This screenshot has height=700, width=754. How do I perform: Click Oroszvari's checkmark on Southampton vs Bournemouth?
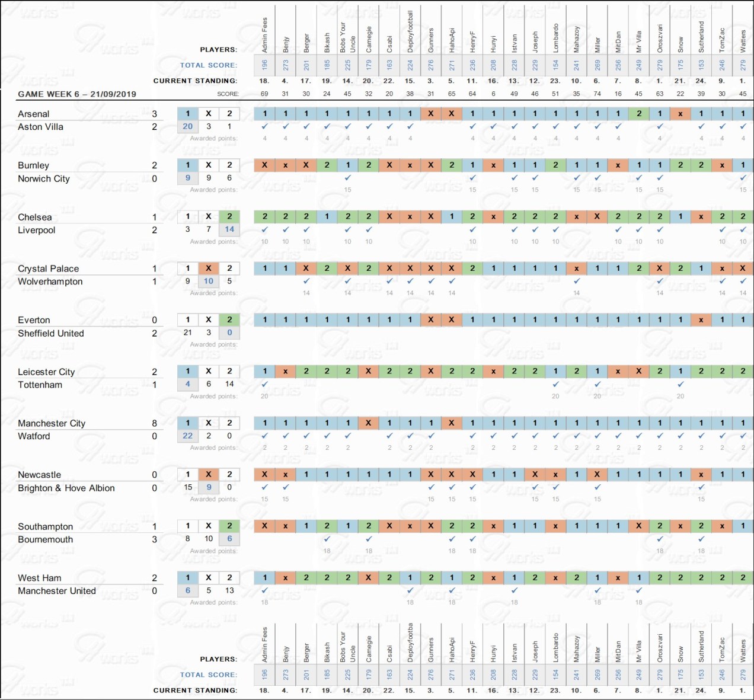[x=660, y=539]
